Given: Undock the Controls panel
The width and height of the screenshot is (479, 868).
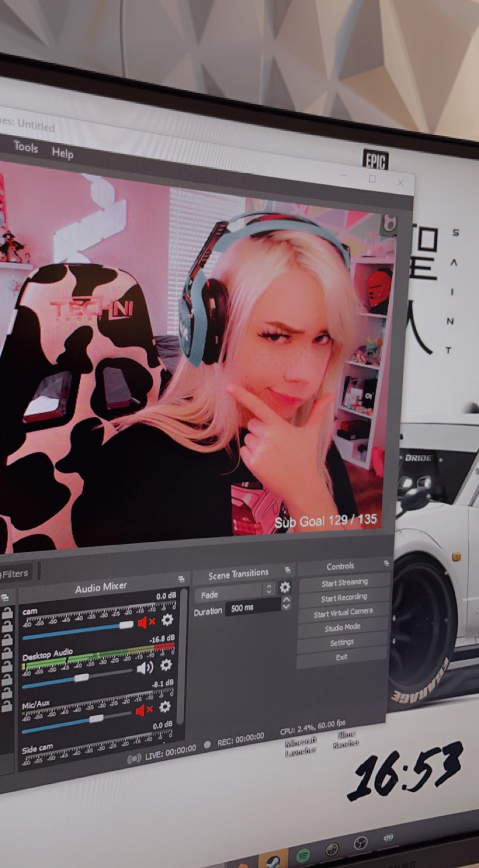Looking at the screenshot, I should (x=386, y=563).
